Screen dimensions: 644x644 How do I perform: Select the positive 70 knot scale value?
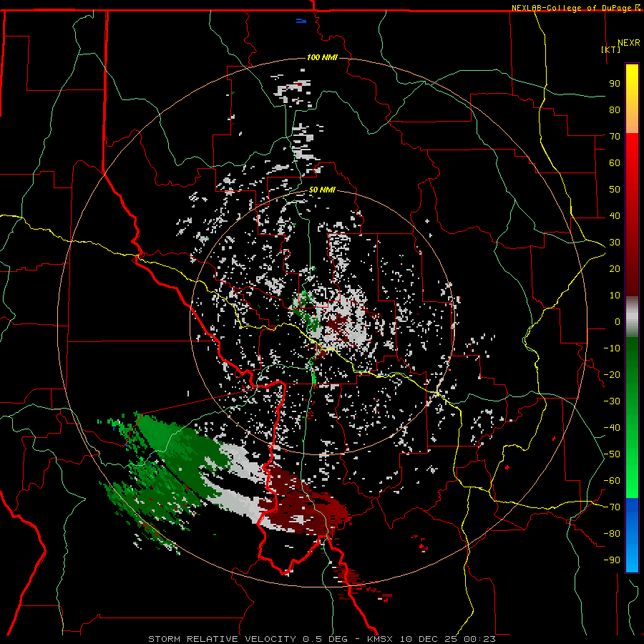click(615, 137)
